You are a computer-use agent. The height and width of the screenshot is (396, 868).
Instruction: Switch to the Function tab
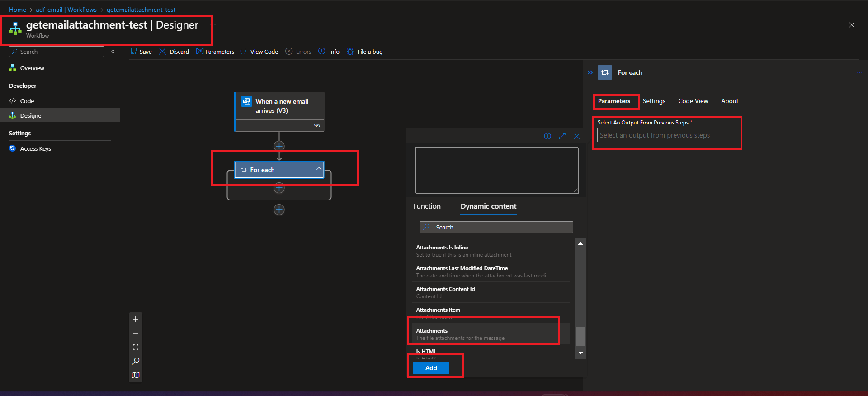pyautogui.click(x=426, y=206)
